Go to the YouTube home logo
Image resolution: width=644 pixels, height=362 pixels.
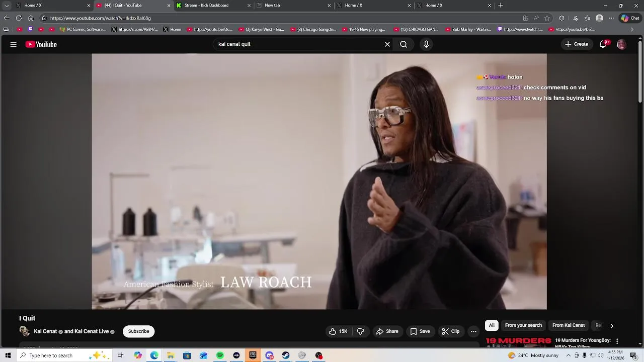(x=41, y=44)
